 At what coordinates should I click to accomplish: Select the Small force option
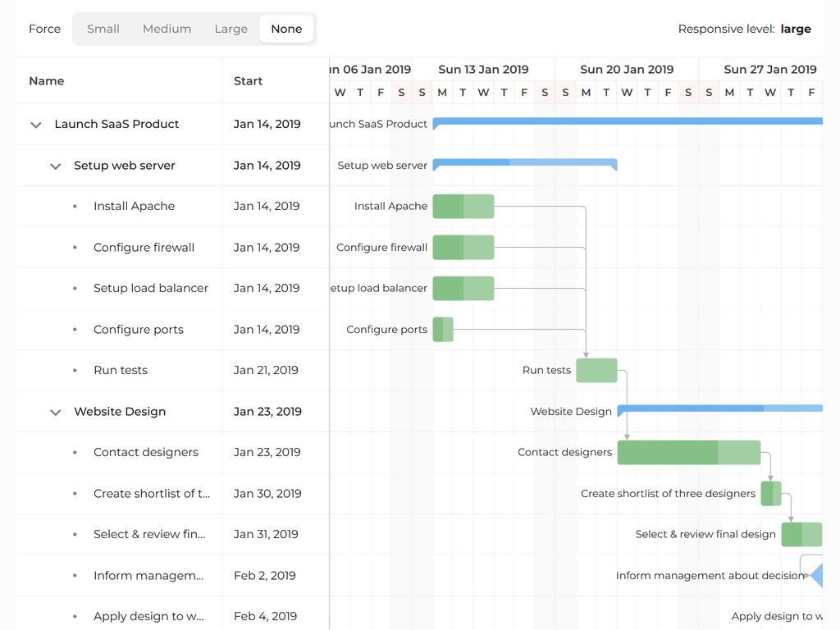coord(103,29)
